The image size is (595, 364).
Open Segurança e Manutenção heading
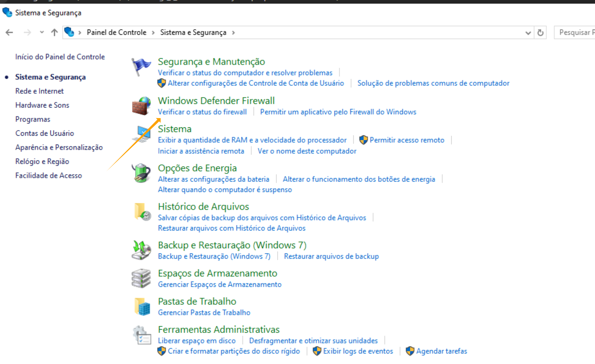point(211,62)
